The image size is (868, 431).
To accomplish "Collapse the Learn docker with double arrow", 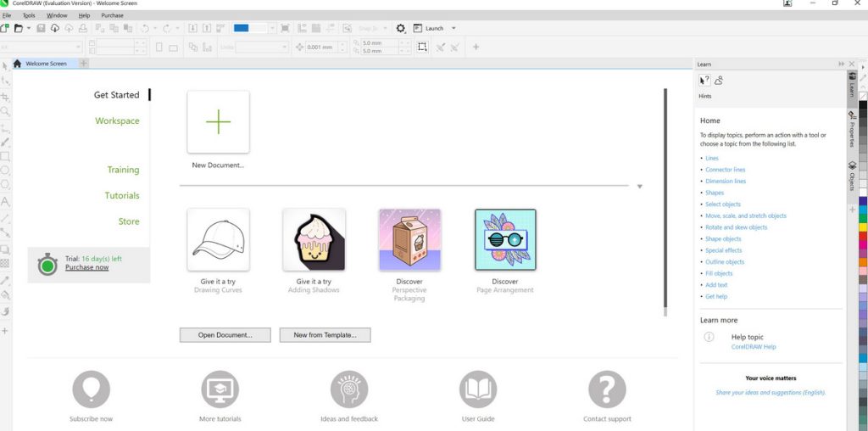I will click(x=842, y=64).
